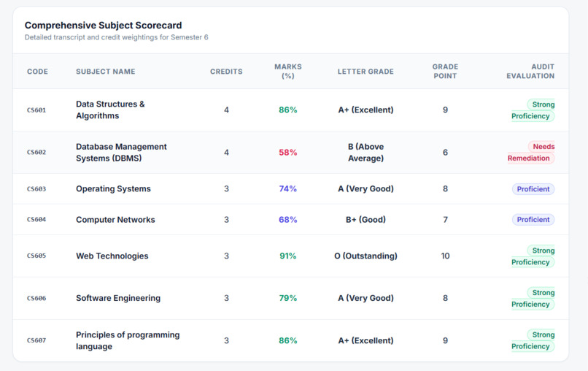Screen dimensions: 588x371
Task: Click A (Very Good) grade for Software Engineering
Action: [365, 298]
